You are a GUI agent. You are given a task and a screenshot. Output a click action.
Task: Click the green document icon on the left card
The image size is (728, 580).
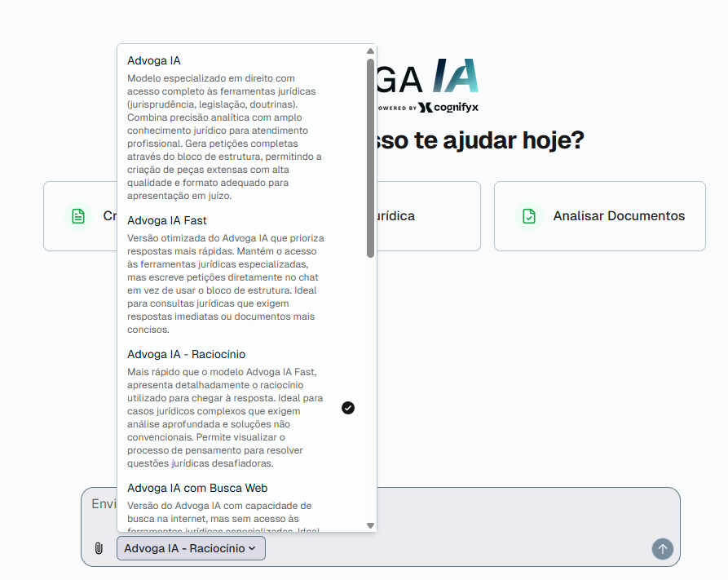point(78,216)
